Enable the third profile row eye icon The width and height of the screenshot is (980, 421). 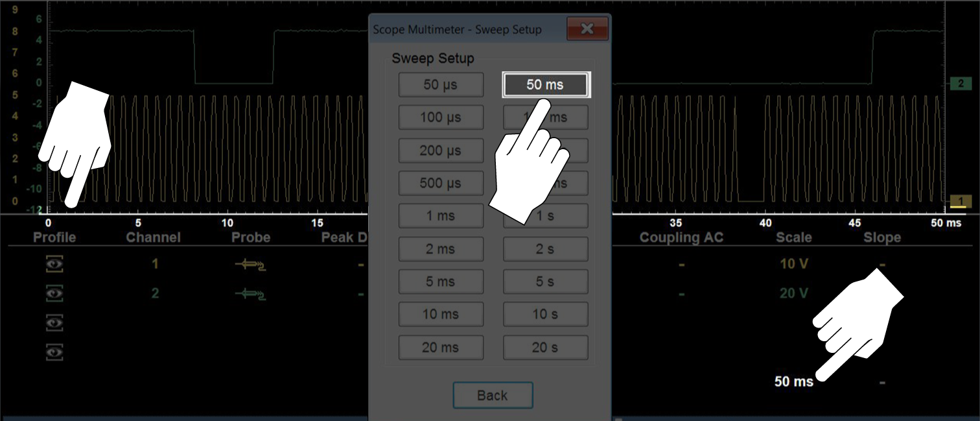coord(55,322)
